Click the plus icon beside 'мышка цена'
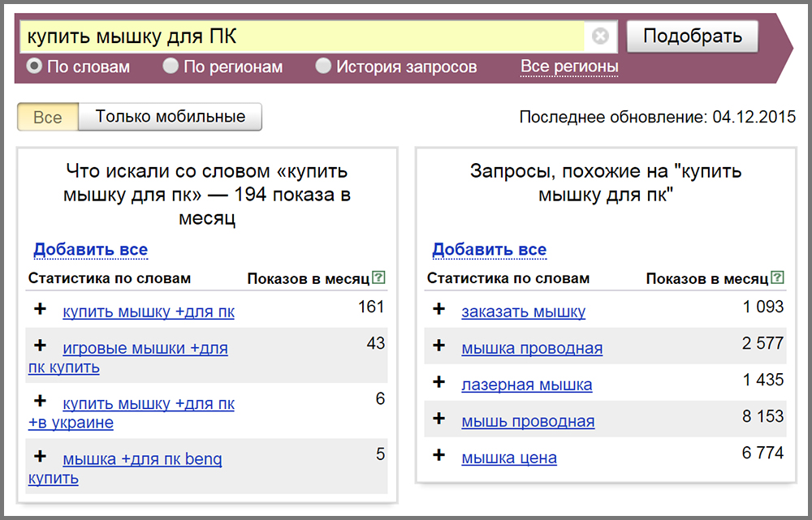 (x=439, y=455)
